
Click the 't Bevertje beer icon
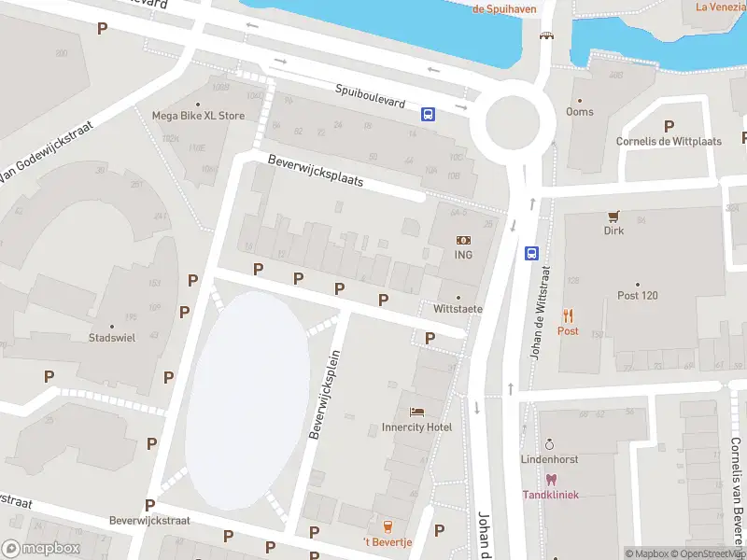(x=388, y=527)
